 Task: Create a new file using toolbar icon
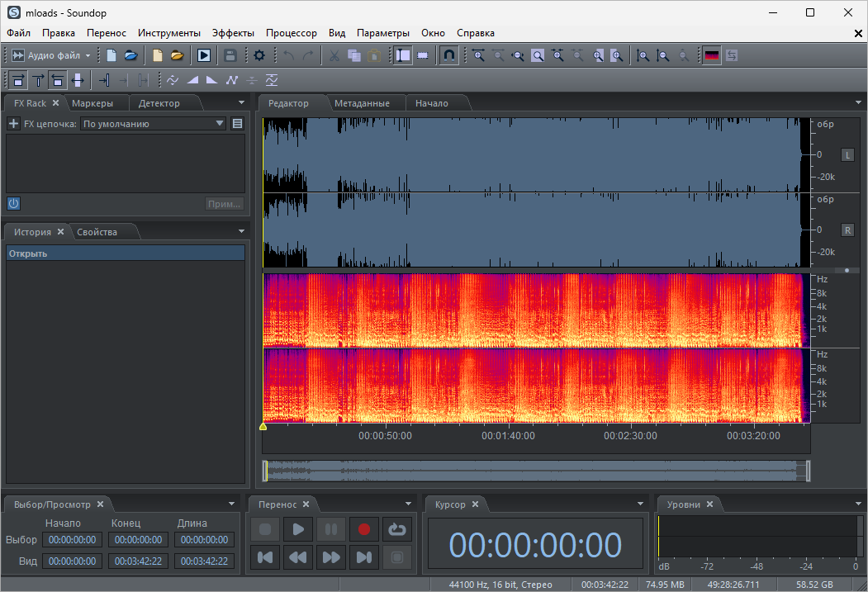tap(111, 54)
